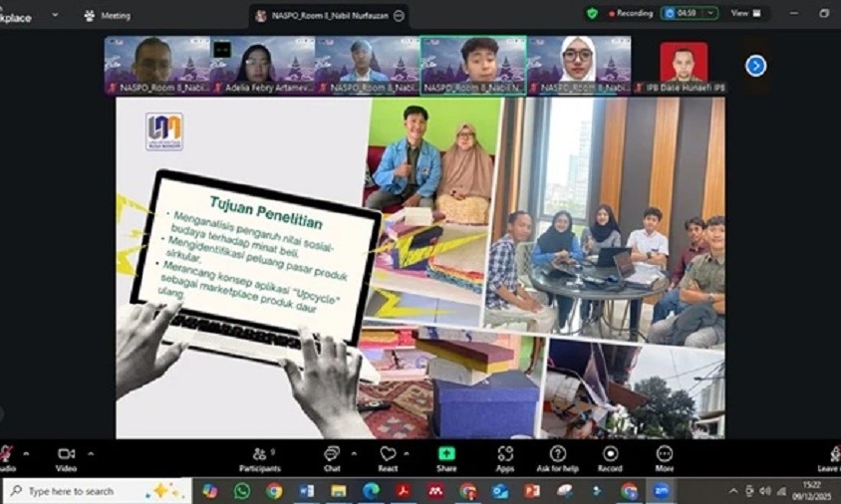This screenshot has width=841, height=504.
Task: Open first Chrome icon in taskbar
Action: [x=274, y=491]
